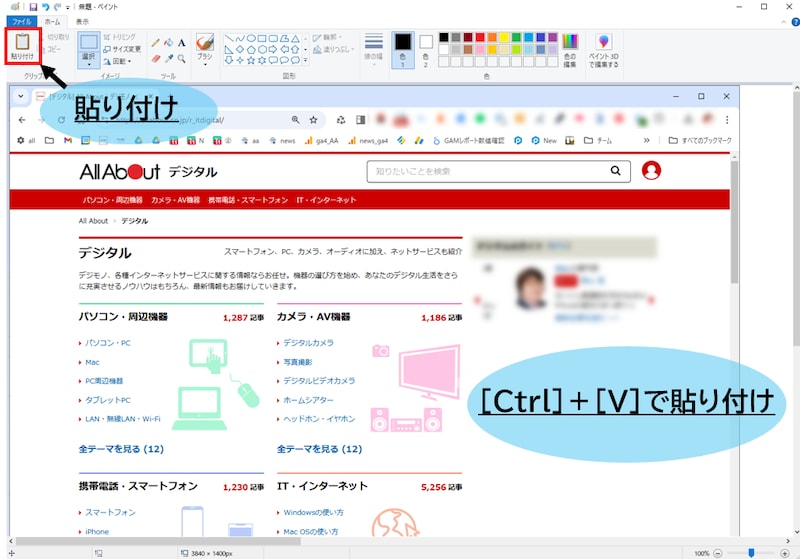Click the All About user profile icon
This screenshot has height=559, width=800.
point(651,170)
